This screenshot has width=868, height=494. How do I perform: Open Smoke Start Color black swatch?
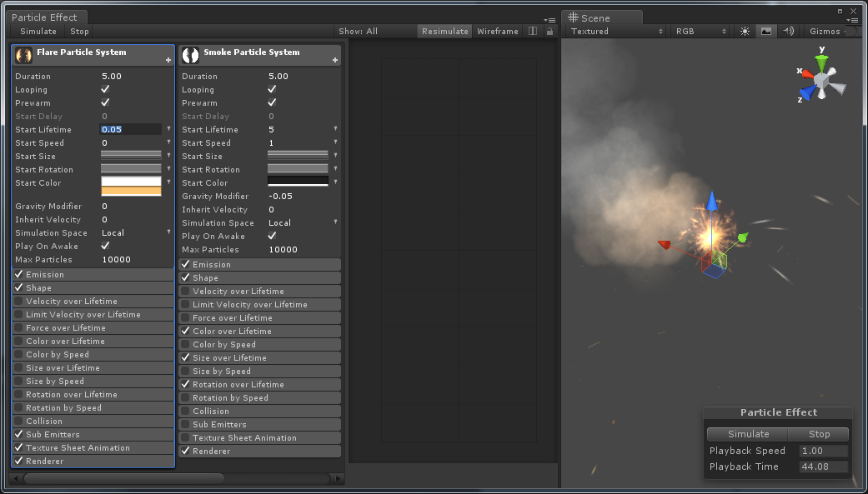298,182
